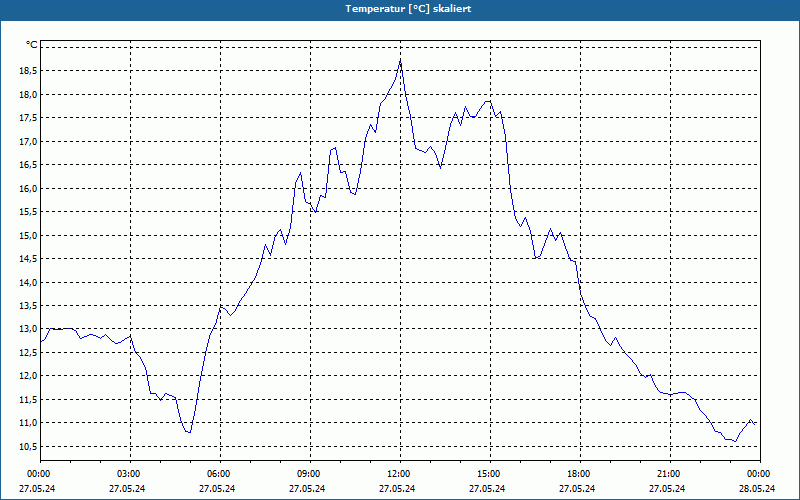This screenshot has width=800, height=500.
Task: Click the 15,5 y-axis value
Action: coord(28,212)
